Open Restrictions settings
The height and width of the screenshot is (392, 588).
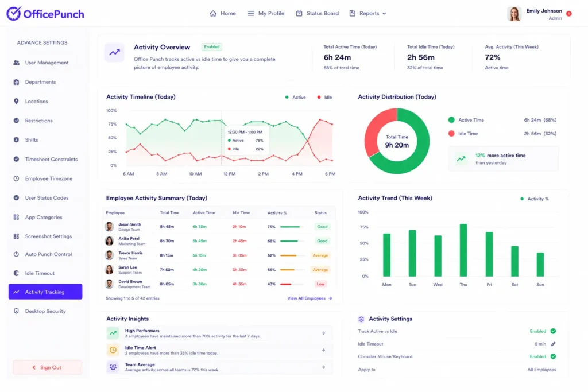[45, 121]
